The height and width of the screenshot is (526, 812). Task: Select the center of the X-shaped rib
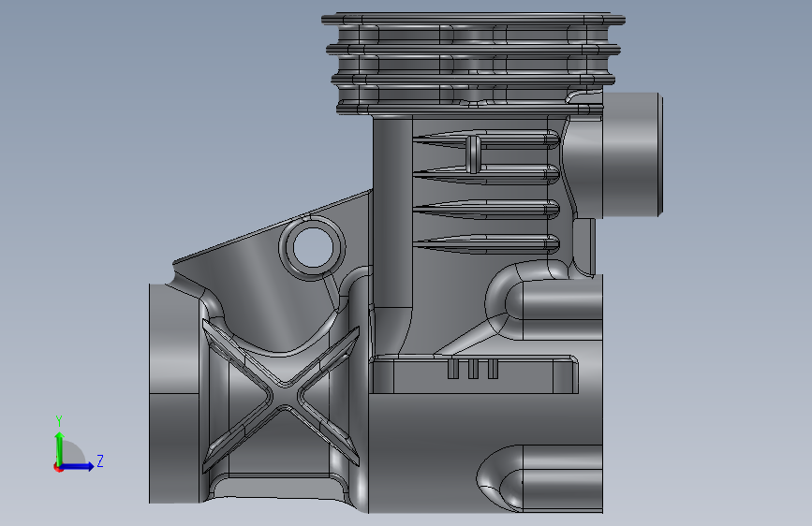pos(282,397)
